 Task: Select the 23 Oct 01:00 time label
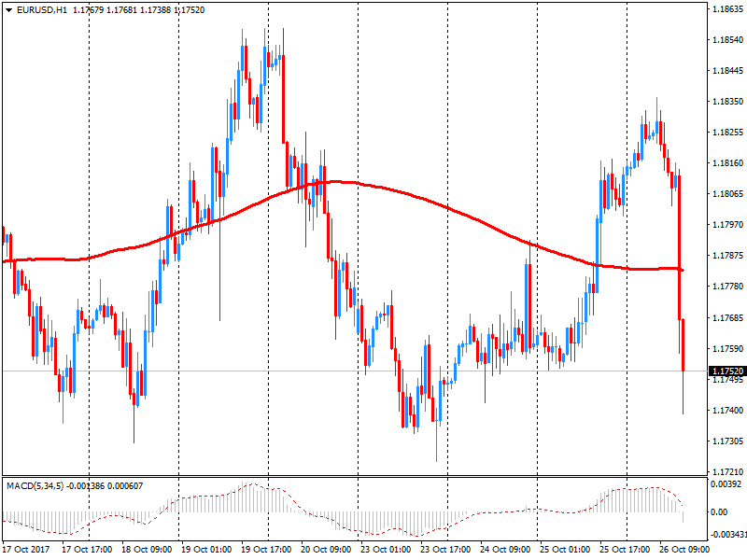coord(386,550)
